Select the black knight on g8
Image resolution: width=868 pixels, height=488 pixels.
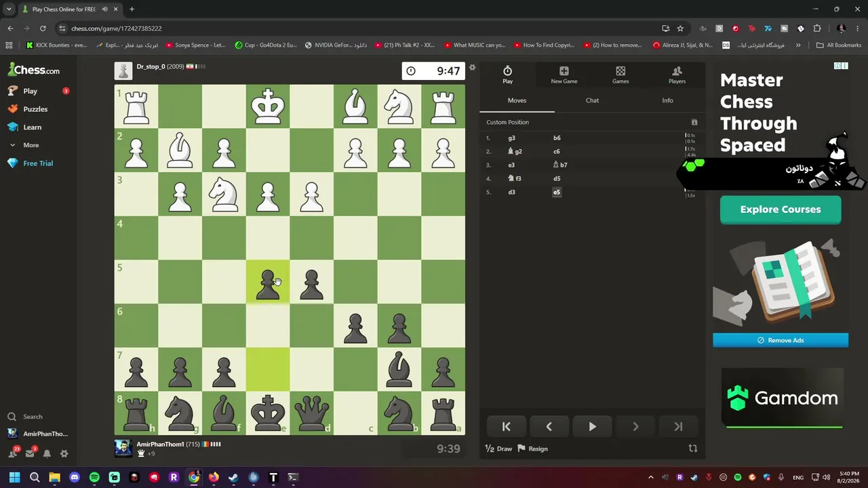[x=180, y=413]
